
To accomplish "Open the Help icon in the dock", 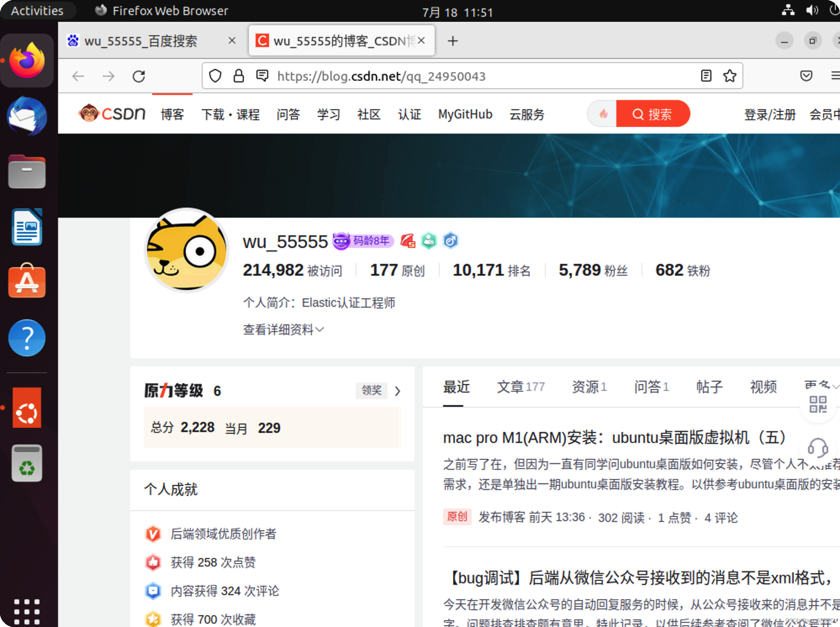I will pos(27,337).
